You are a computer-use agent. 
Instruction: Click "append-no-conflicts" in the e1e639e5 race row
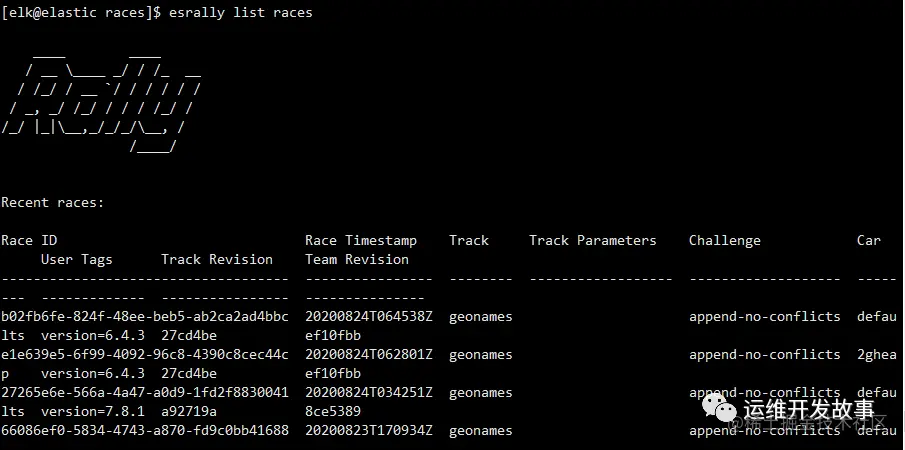point(765,355)
